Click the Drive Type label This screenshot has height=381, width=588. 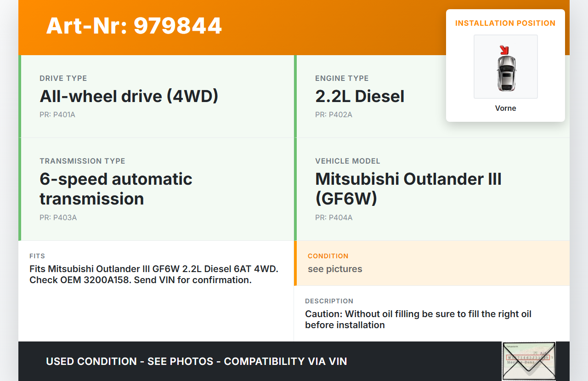point(63,78)
